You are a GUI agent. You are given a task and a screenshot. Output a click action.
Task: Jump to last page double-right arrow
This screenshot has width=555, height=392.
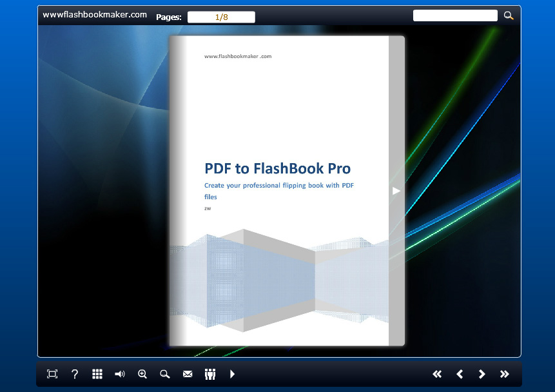click(x=504, y=374)
